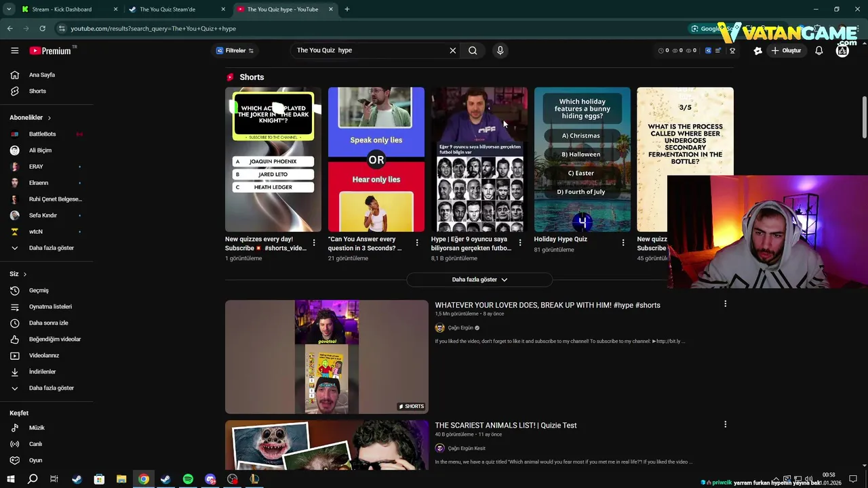This screenshot has height=488, width=868.
Task: Open the account avatar menu
Action: (842, 50)
